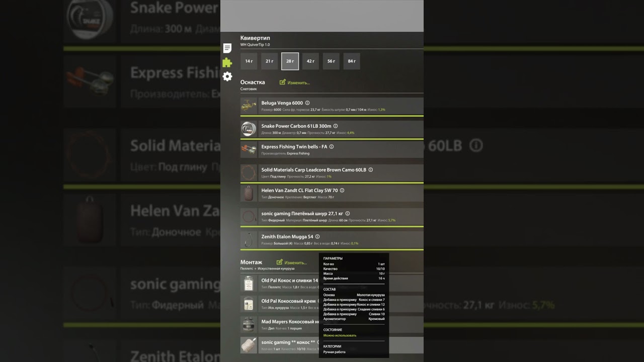This screenshot has width=644, height=362.
Task: Select Solid Materials Carp Leadcore Brown Camo 60LB
Action: (x=314, y=170)
